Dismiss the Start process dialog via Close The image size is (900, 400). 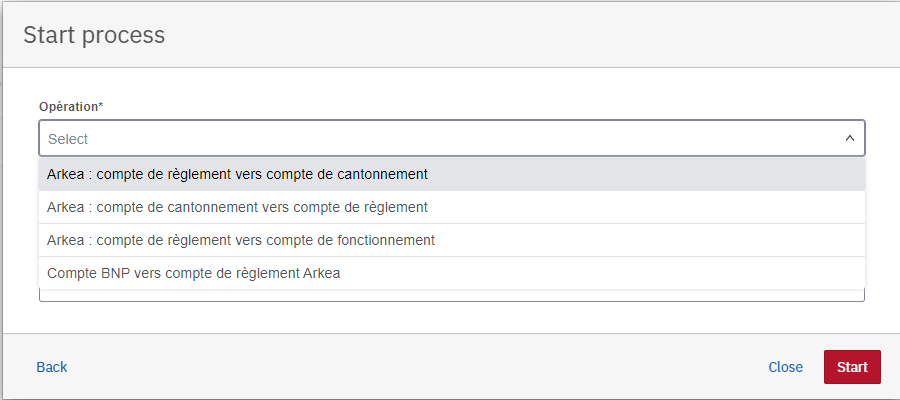pos(785,367)
